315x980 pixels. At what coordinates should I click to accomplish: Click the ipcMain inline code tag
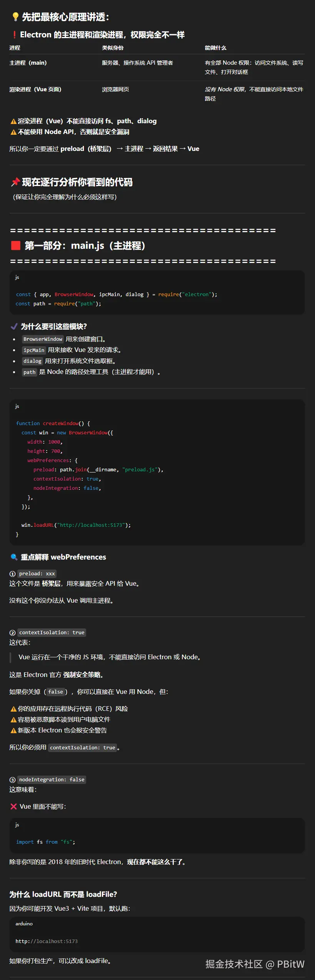click(34, 350)
